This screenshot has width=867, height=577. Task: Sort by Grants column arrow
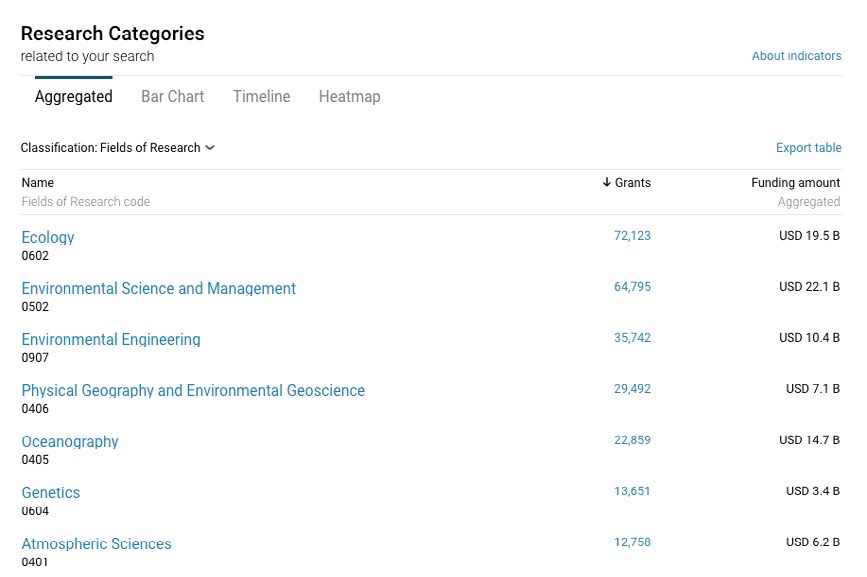607,183
